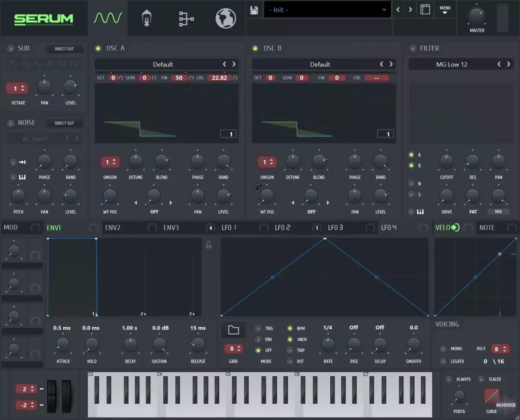Click OSC A warp mode right arrow
This screenshot has width=520, height=420.
click(171, 203)
